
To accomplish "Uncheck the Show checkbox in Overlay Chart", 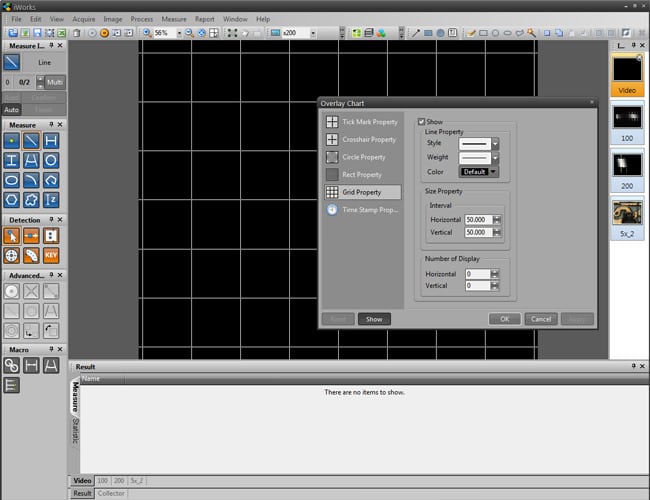I will (421, 121).
